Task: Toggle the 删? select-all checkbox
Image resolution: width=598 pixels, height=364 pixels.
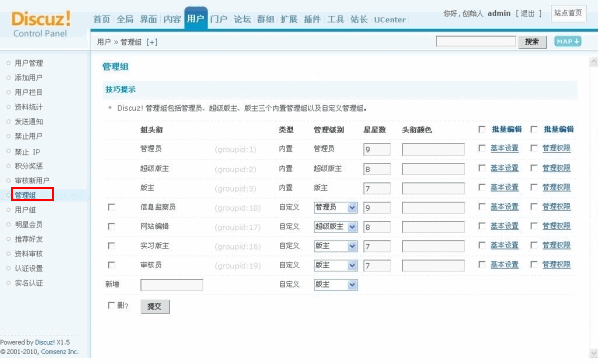Action: pos(111,305)
